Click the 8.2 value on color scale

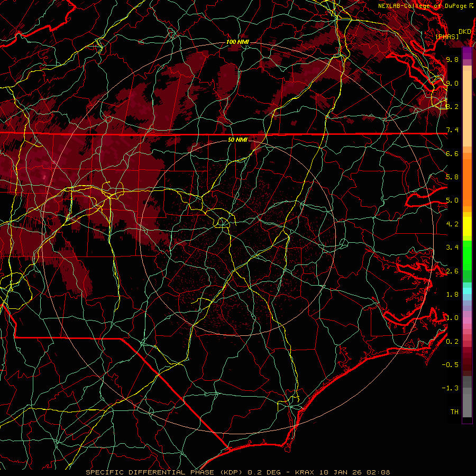tap(452, 106)
